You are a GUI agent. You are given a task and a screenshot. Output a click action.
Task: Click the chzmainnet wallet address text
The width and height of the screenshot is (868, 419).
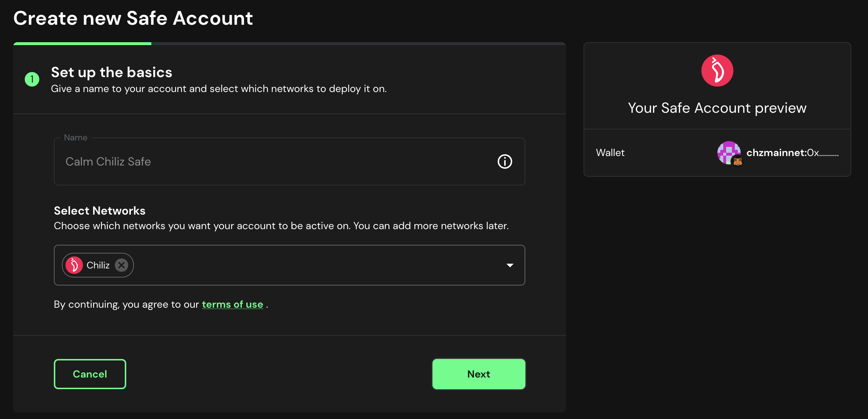pyautogui.click(x=792, y=153)
